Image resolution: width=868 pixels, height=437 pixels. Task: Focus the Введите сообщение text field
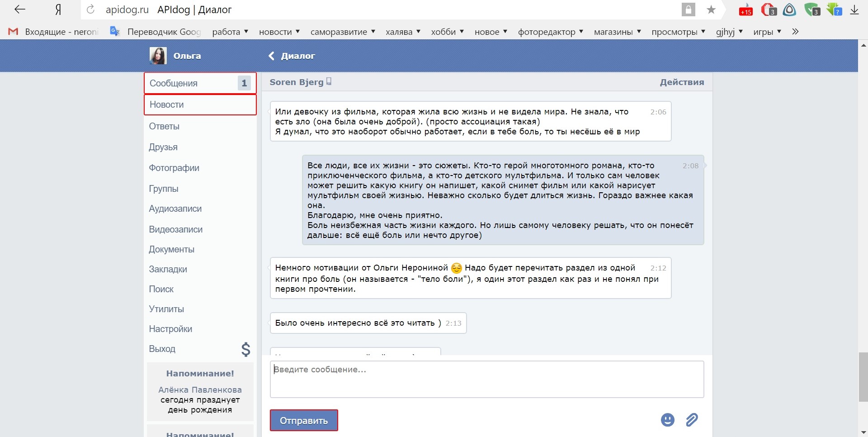tap(486, 379)
